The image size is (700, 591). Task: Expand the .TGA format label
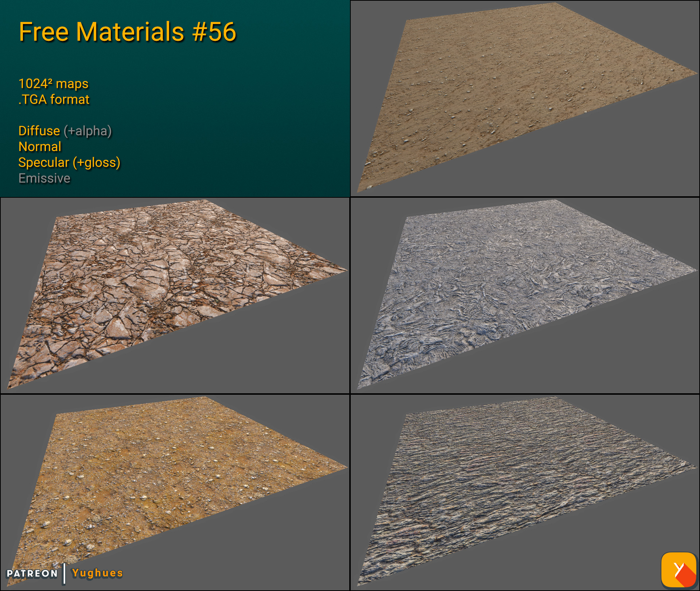click(x=54, y=99)
